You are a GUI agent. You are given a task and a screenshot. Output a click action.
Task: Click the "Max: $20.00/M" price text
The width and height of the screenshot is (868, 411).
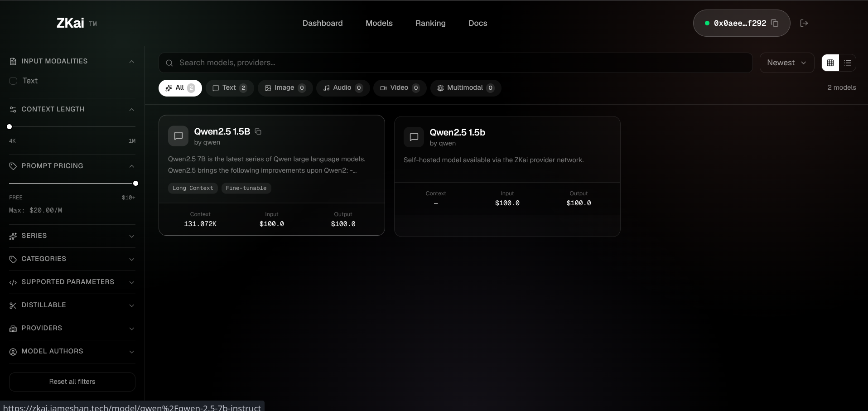coord(36,210)
